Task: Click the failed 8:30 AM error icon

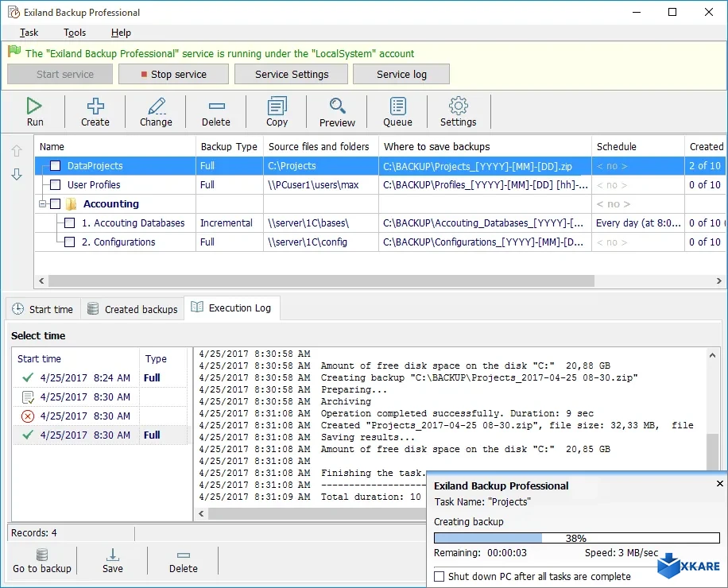Action: coord(28,416)
